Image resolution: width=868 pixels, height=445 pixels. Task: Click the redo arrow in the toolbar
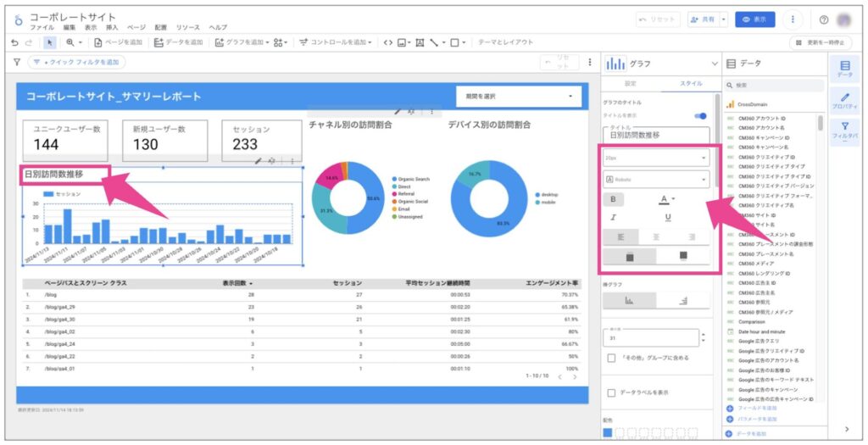coord(28,42)
